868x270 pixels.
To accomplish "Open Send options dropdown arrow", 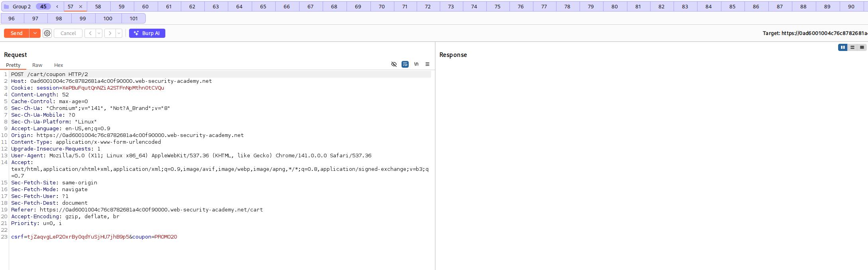I will pyautogui.click(x=35, y=33).
